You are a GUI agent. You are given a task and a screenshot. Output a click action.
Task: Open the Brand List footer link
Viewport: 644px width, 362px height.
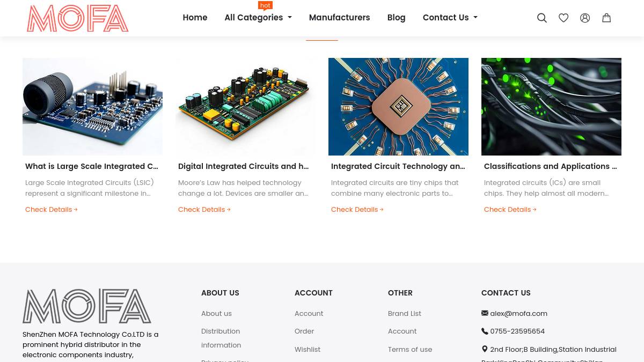[x=405, y=314]
